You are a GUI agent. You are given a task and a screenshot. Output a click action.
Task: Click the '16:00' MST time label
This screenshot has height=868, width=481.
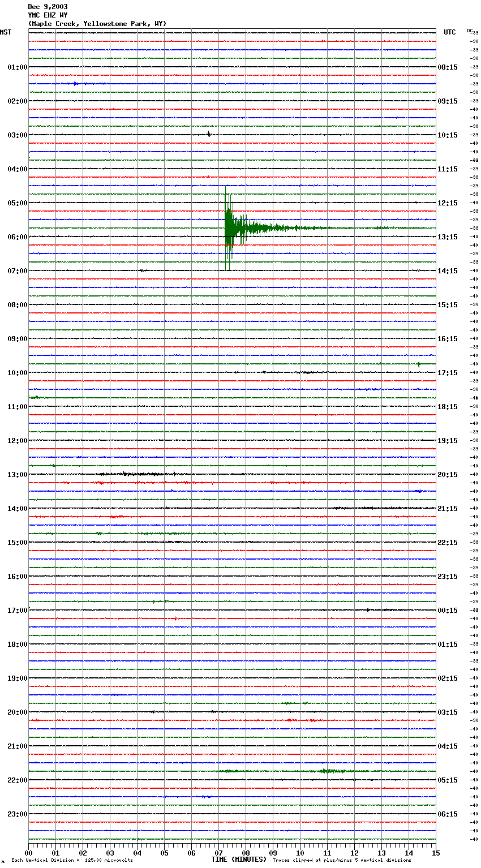[x=18, y=577]
